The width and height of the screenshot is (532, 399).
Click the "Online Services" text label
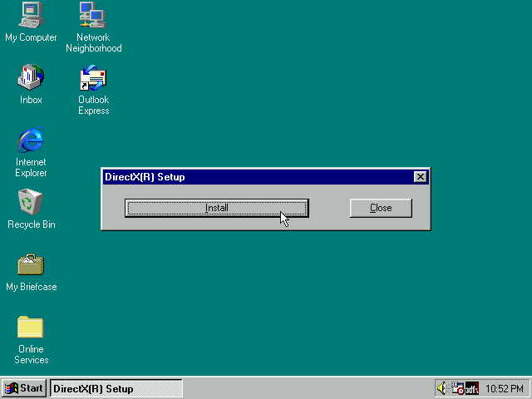[x=31, y=355]
